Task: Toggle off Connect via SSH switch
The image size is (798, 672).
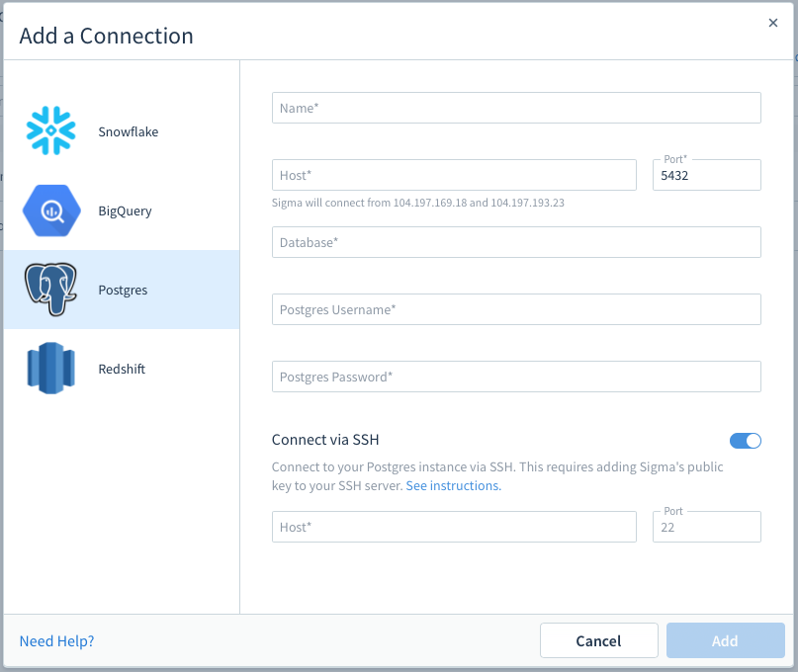Action: pos(745,441)
